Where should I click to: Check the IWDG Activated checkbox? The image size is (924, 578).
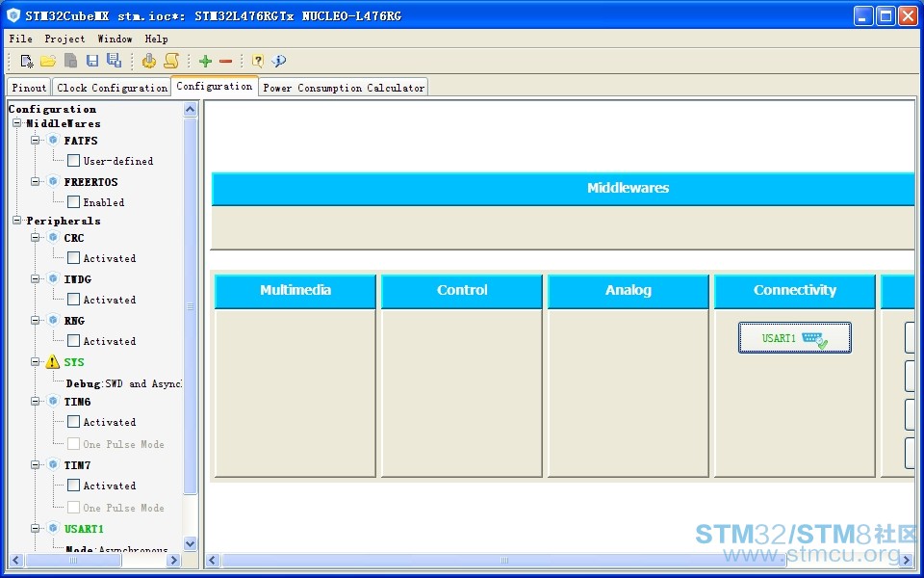[x=74, y=299]
